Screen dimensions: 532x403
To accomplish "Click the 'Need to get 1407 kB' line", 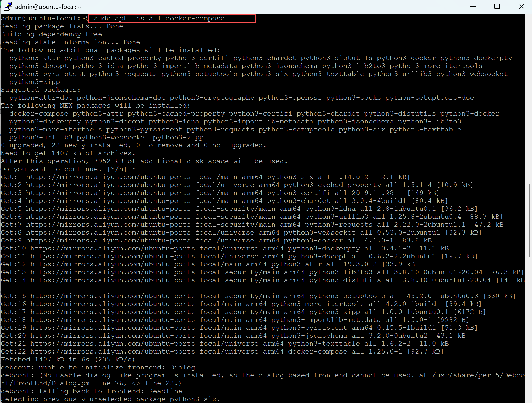I will 68,153.
